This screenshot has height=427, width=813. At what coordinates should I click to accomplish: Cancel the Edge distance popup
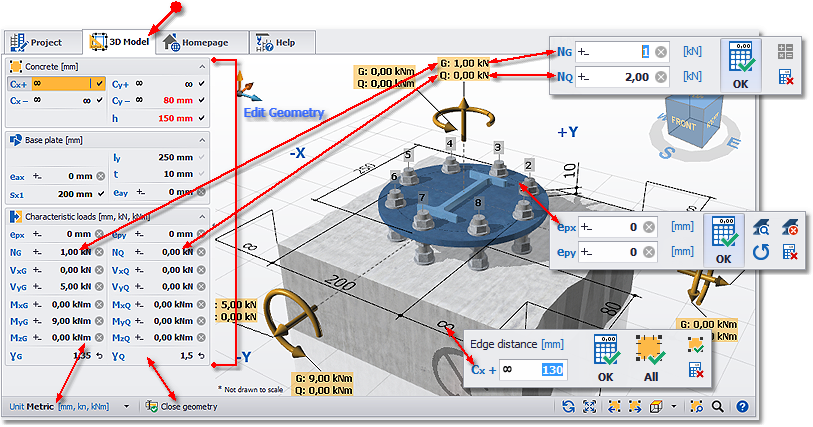tap(695, 370)
